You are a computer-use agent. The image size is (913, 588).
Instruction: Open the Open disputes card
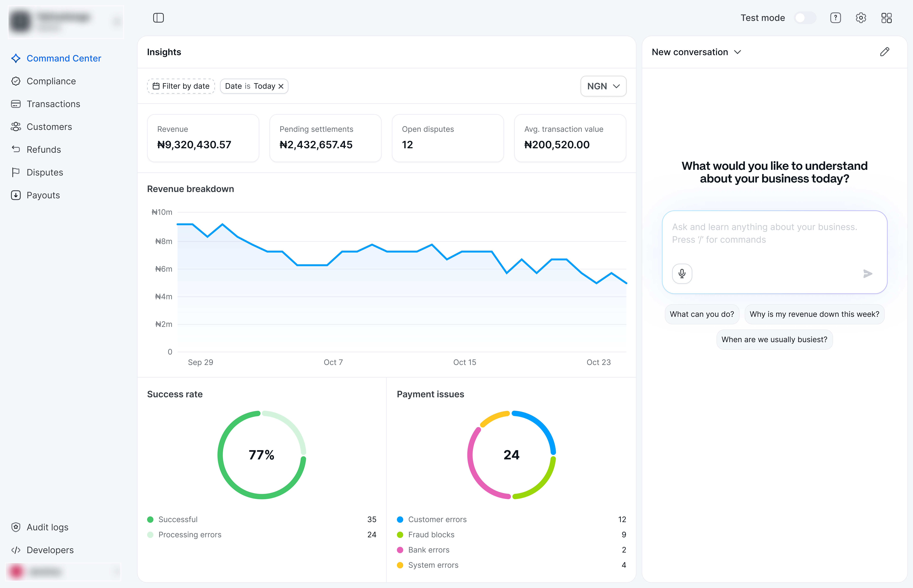[x=448, y=138]
